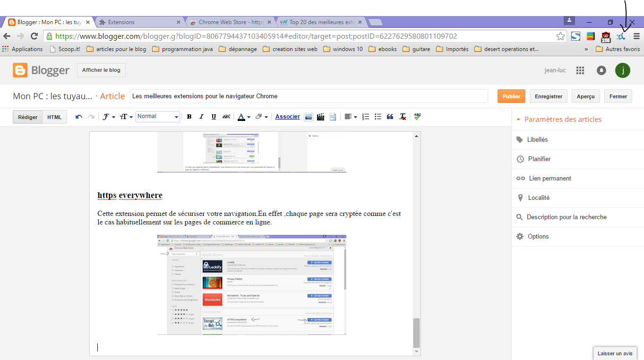Switch to Rédiger compose mode
This screenshot has height=360, width=644.
pyautogui.click(x=28, y=117)
